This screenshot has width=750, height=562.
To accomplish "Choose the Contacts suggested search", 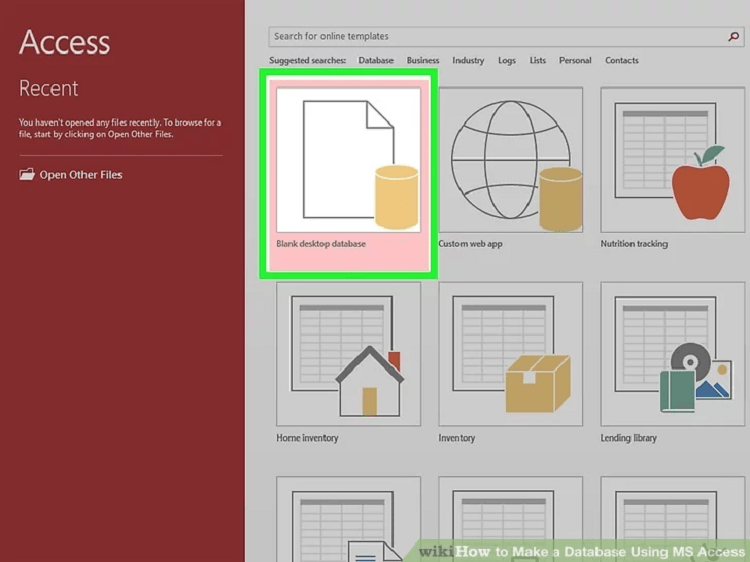I will pyautogui.click(x=621, y=61).
